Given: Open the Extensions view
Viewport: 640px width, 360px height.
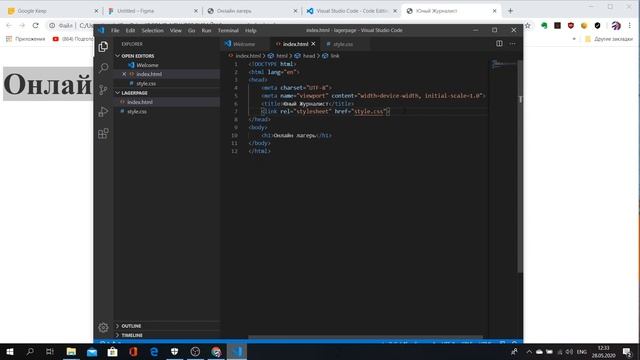Looking at the screenshot, I should click(103, 133).
